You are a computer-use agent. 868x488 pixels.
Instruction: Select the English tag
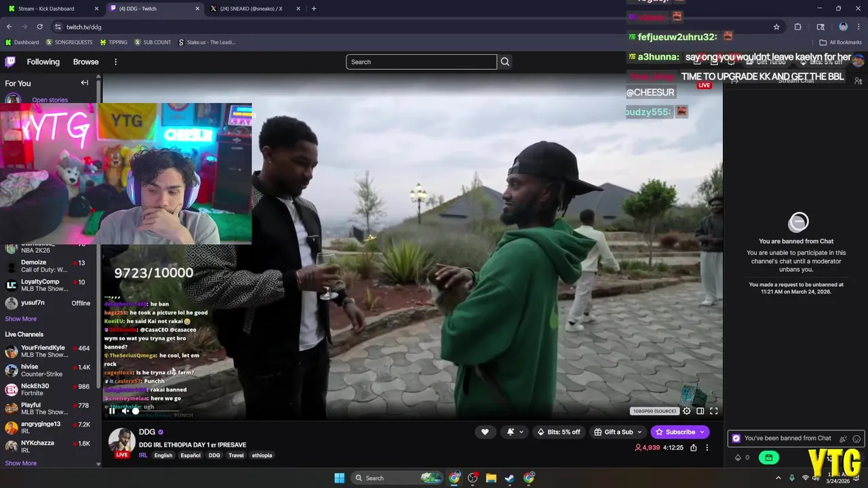coord(163,455)
